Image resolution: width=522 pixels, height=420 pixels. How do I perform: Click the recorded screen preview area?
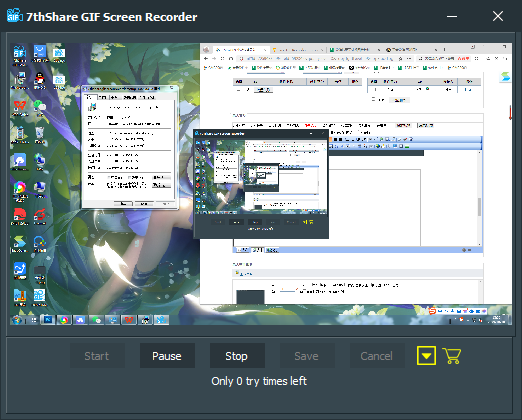261,184
